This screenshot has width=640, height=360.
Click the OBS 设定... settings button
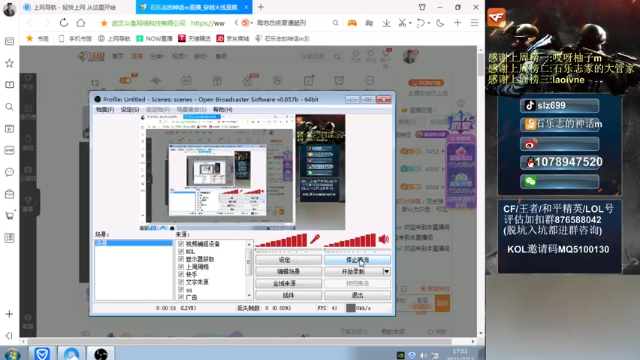pos(288,260)
